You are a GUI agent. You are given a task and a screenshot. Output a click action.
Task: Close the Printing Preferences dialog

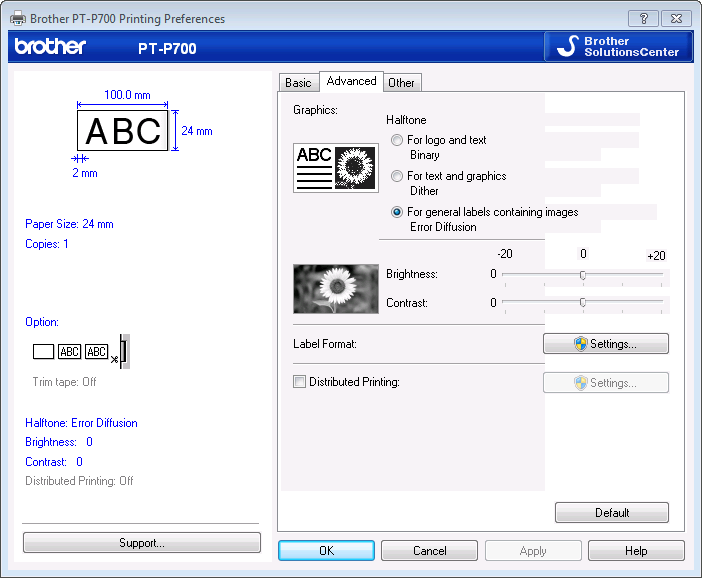point(676,19)
